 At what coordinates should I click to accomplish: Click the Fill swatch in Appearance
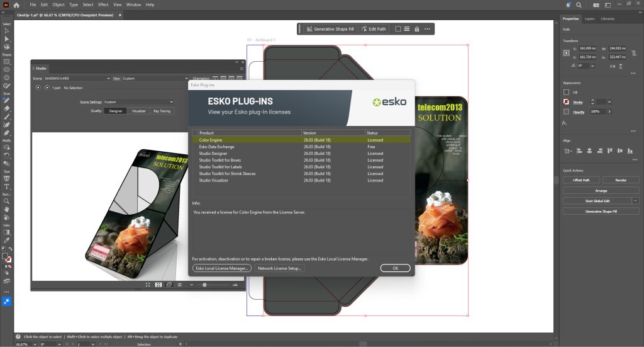coord(567,92)
